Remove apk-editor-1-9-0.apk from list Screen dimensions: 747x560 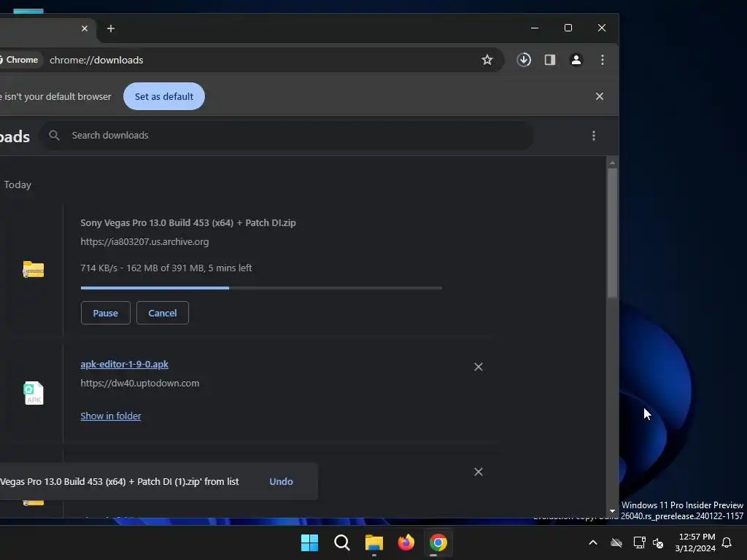tap(479, 367)
